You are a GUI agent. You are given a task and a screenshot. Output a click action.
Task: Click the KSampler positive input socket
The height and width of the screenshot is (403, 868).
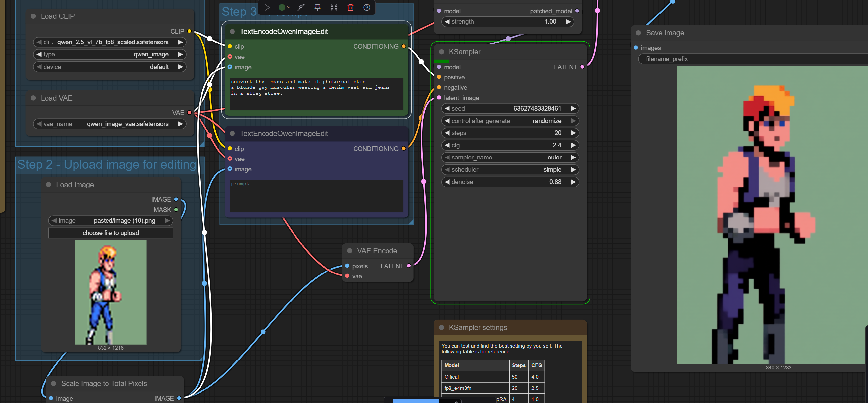(439, 77)
